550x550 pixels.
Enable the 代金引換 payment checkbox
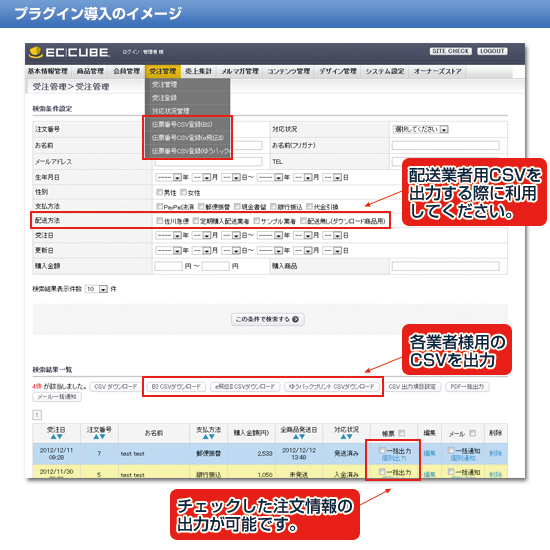point(309,206)
